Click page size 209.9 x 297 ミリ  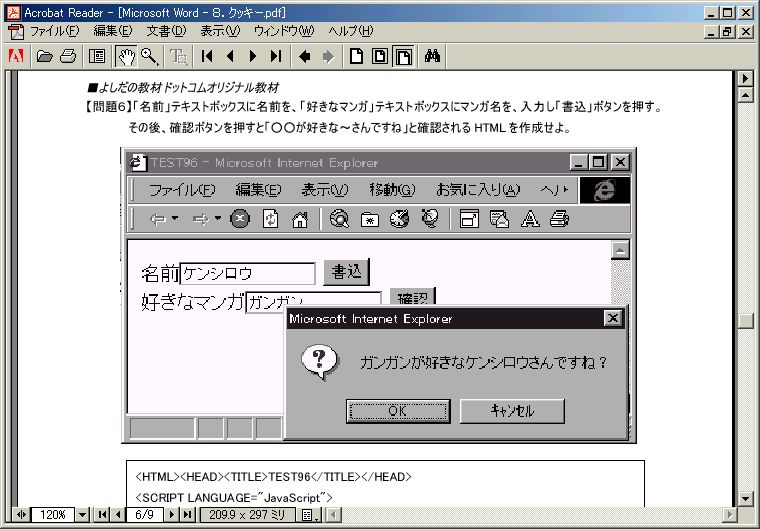(247, 514)
